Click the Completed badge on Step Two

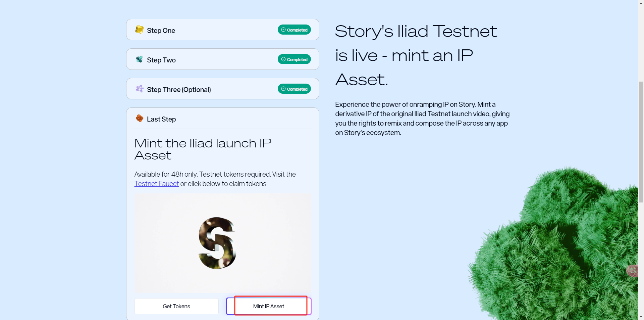pos(294,59)
